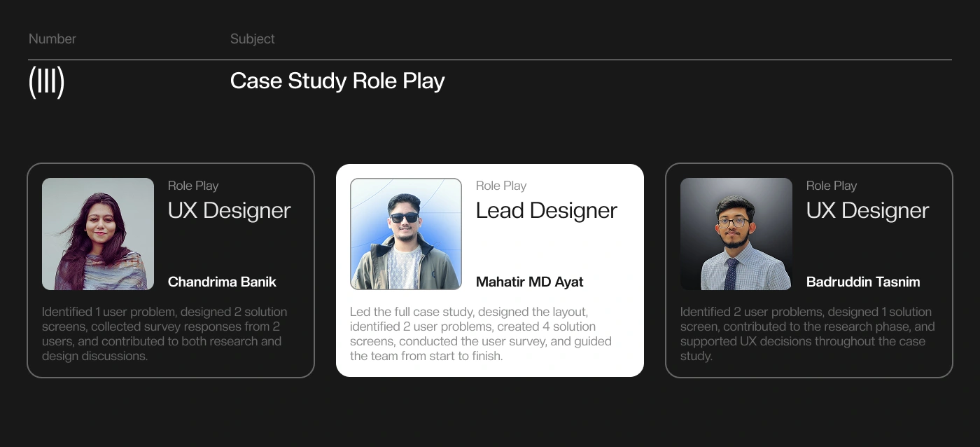The width and height of the screenshot is (980, 447).
Task: Click the "Role Play" label on Chandrima's card
Action: [193, 186]
